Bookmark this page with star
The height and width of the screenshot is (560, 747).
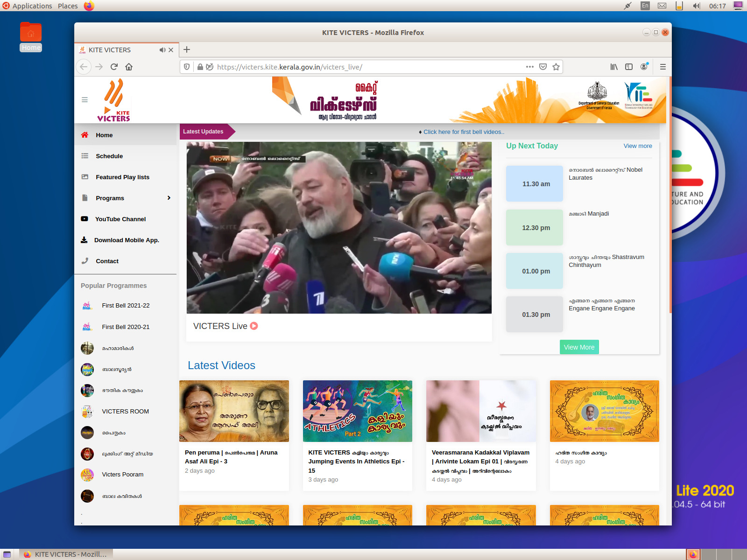(556, 67)
